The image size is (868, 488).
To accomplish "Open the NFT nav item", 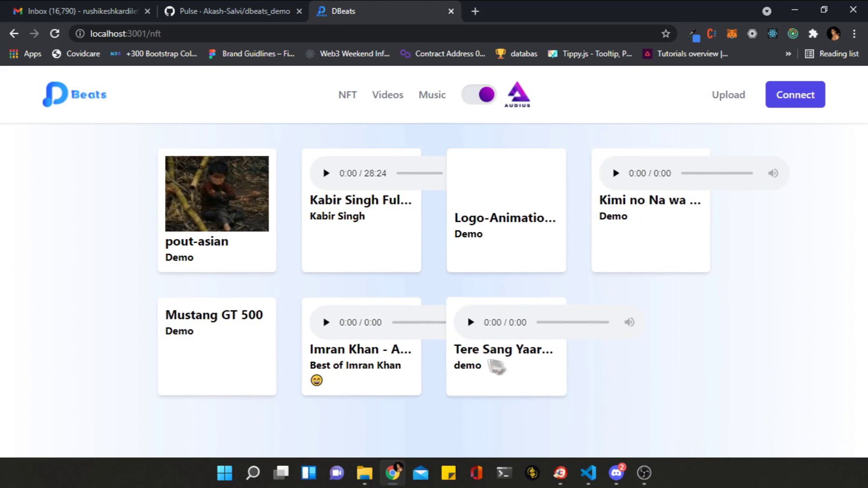I will pos(347,94).
